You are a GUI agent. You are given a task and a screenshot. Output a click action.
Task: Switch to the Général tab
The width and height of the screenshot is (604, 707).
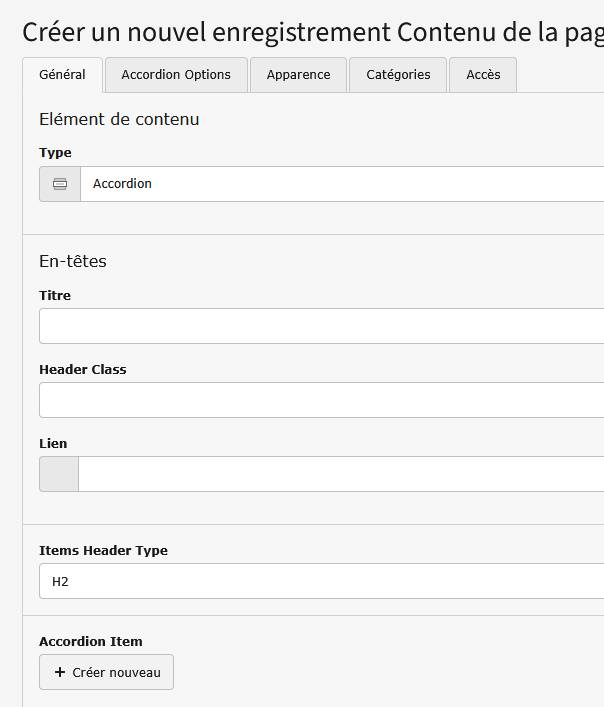[62, 75]
